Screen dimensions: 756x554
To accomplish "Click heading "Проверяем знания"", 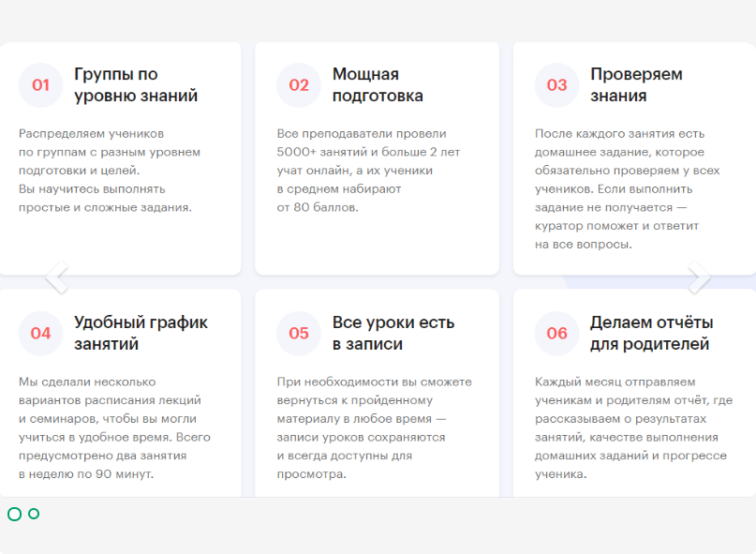I will pyautogui.click(x=636, y=85).
